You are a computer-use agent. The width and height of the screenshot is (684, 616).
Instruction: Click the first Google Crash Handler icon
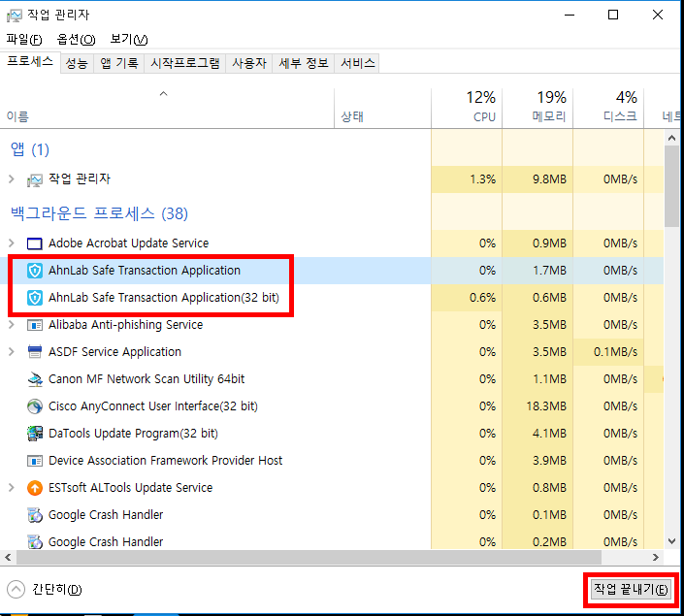coord(35,515)
